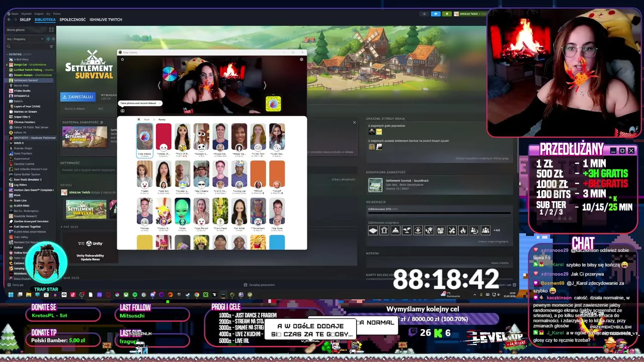The width and height of the screenshot is (644, 362).
Task: Go back with Steam's back arrow
Action: pos(9,20)
